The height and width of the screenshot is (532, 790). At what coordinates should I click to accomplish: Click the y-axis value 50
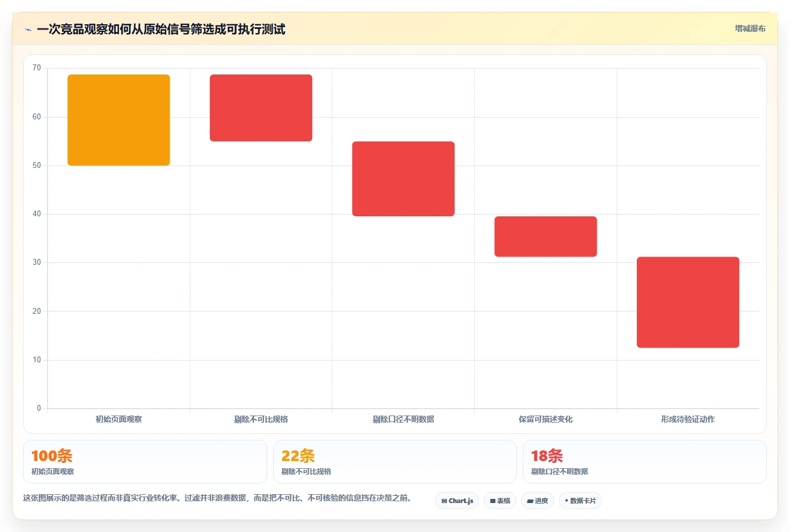[x=37, y=166]
